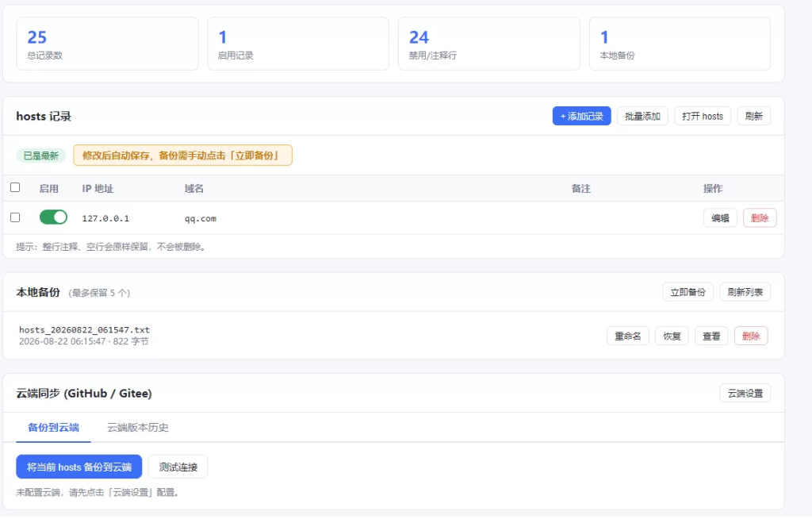The width and height of the screenshot is (812, 519).
Task: Click the 测试连接 button
Action: [x=178, y=467]
